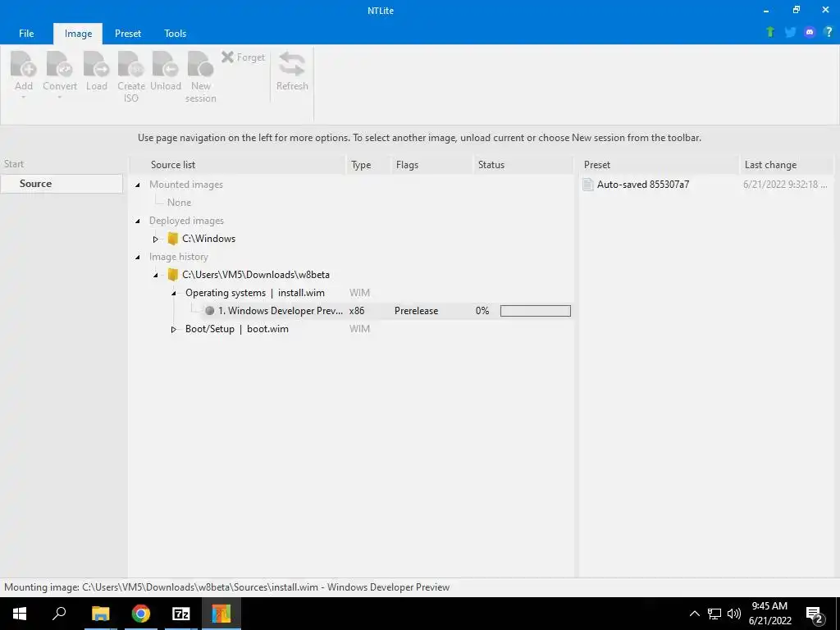Select C:\Users\VM5\Downloads\w8beta entry
The image size is (840, 630).
pos(256,274)
